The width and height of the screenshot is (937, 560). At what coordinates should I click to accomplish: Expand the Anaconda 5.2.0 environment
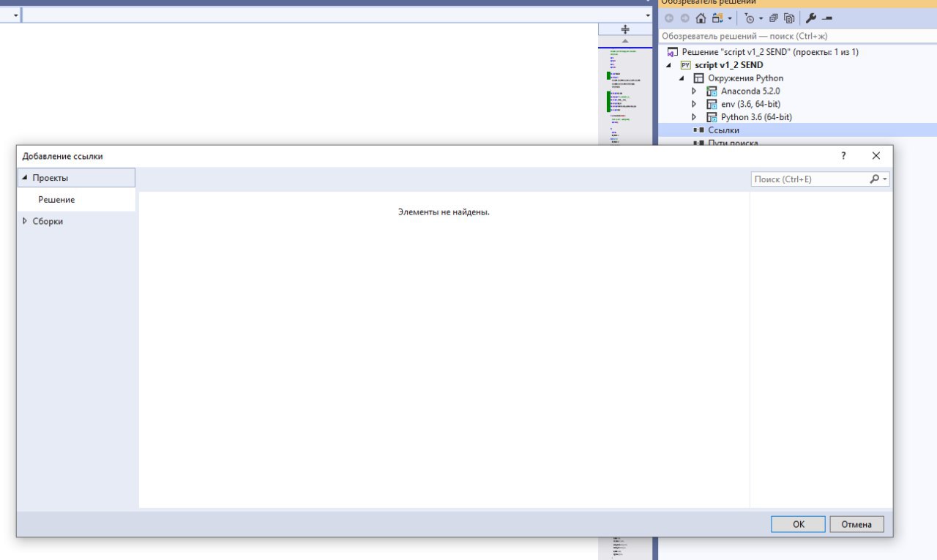click(694, 92)
